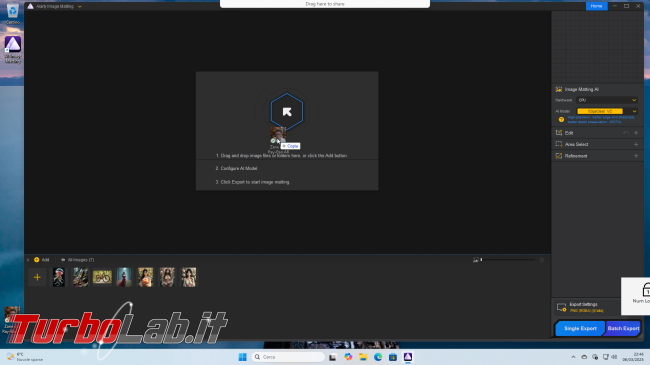Click the Area Select icon

pyautogui.click(x=559, y=144)
